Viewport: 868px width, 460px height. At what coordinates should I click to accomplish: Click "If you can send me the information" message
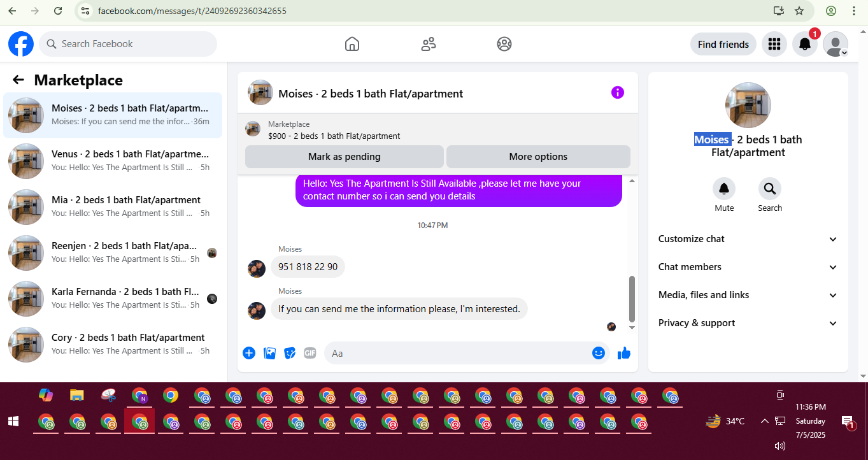click(399, 309)
